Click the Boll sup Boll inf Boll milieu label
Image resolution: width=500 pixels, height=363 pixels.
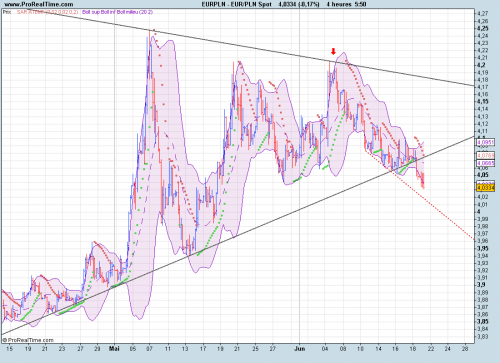(118, 12)
